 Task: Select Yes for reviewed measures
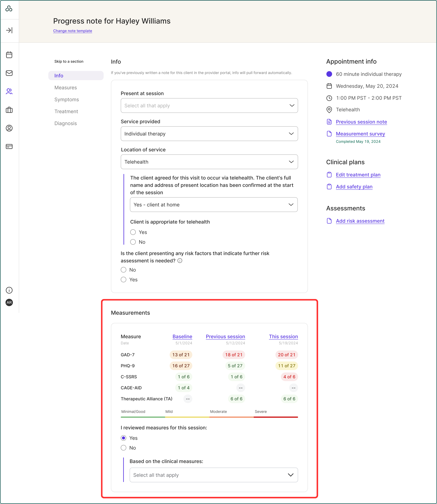tap(124, 438)
